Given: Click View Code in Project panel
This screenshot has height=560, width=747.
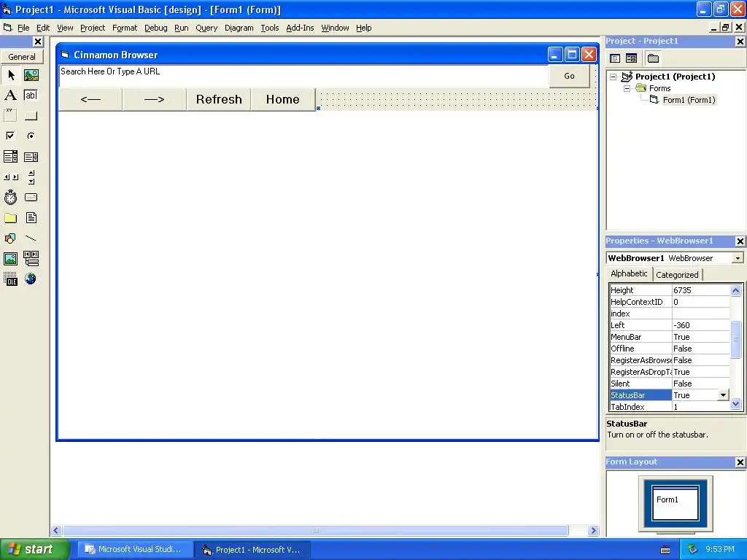Looking at the screenshot, I should [x=615, y=58].
